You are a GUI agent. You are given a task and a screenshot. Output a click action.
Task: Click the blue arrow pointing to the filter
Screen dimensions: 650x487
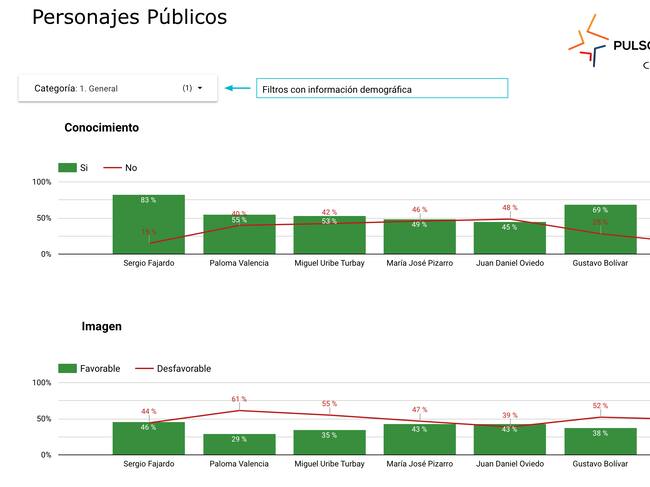237,88
